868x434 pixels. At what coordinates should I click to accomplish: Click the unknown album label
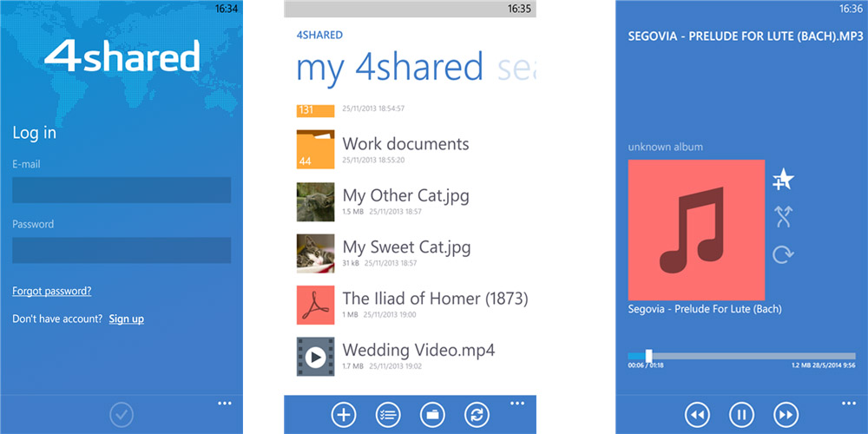tap(666, 148)
